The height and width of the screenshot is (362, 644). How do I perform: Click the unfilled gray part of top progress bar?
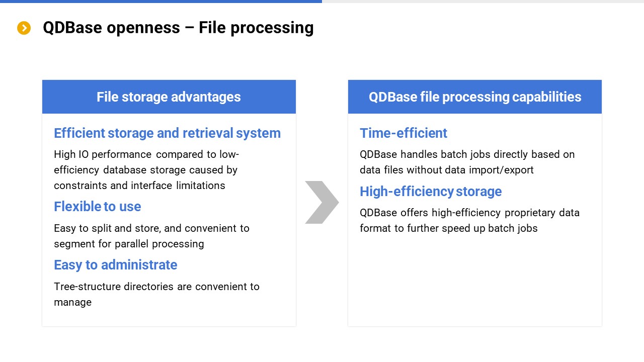click(x=483, y=2)
